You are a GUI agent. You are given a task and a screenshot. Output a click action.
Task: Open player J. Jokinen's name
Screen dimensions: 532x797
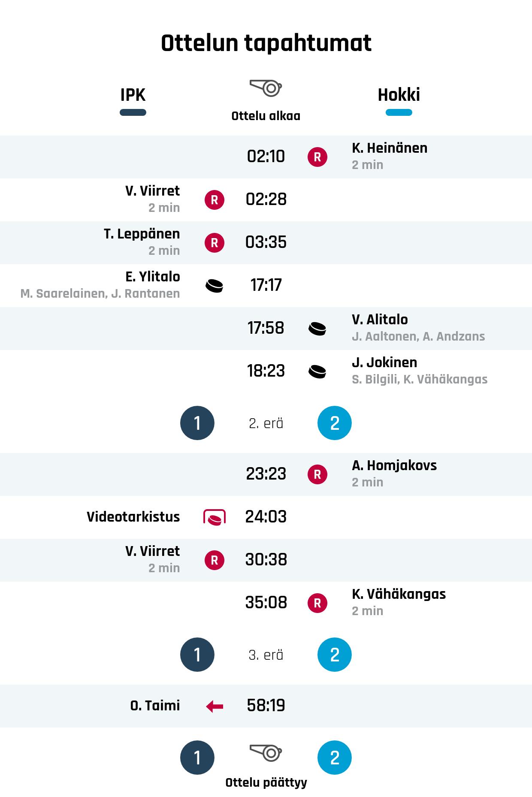(384, 362)
